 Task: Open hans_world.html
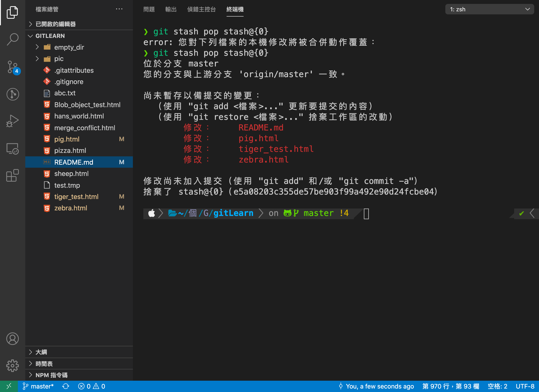click(x=79, y=116)
